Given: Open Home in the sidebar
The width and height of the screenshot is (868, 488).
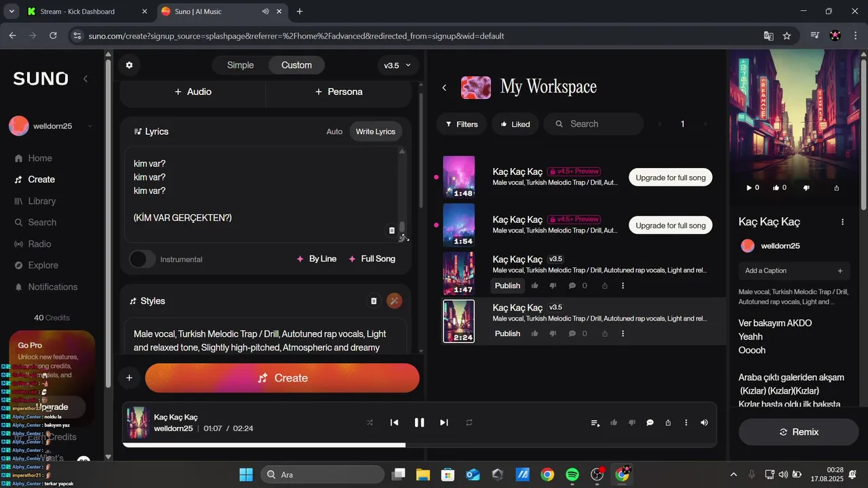Looking at the screenshot, I should [x=33, y=158].
